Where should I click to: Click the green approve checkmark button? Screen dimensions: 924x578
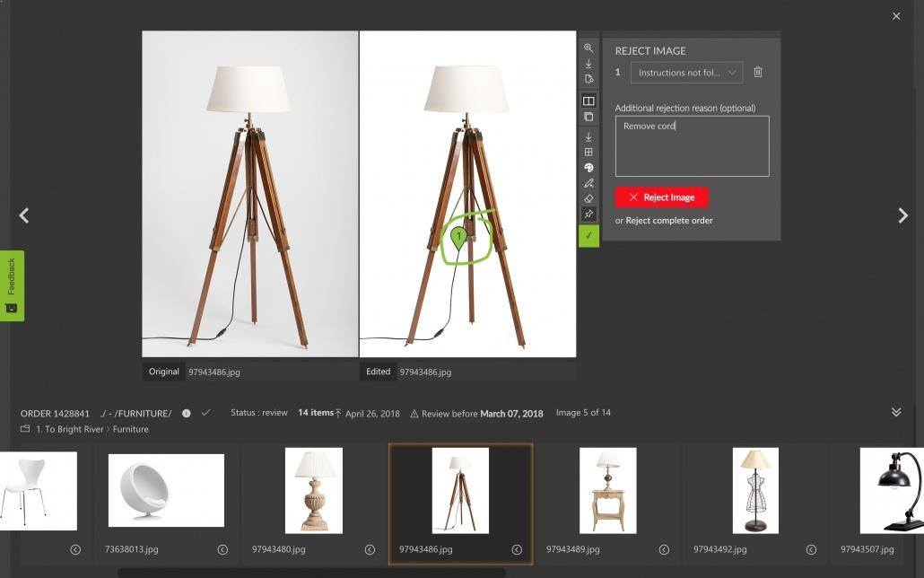pyautogui.click(x=588, y=236)
